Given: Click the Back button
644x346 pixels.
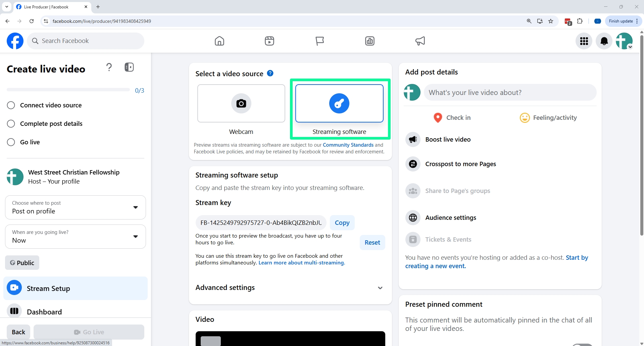Looking at the screenshot, I should [18, 332].
